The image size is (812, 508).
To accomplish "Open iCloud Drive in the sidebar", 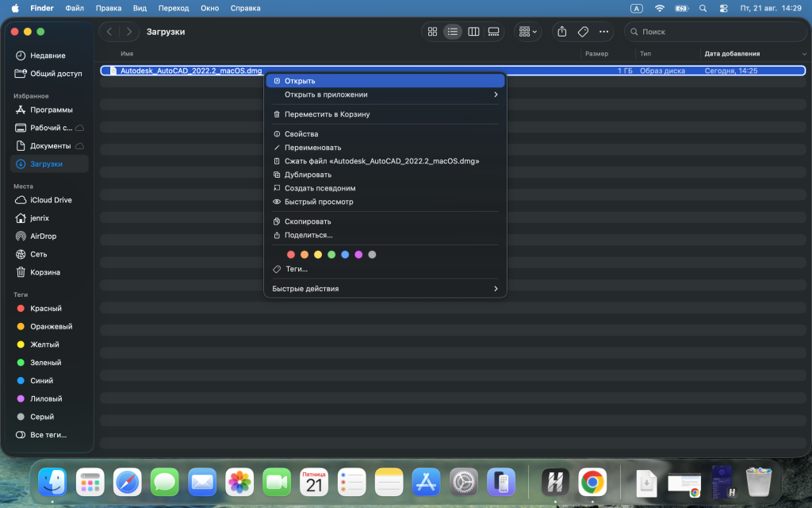I will [x=49, y=200].
